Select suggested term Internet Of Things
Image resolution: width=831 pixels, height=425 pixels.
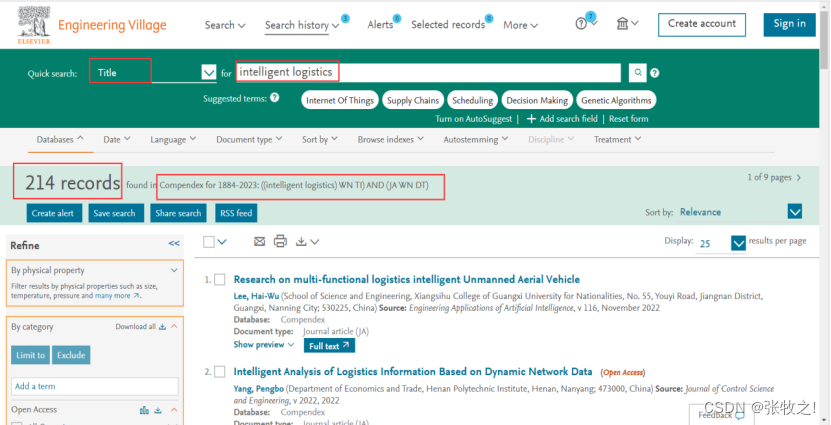(340, 100)
